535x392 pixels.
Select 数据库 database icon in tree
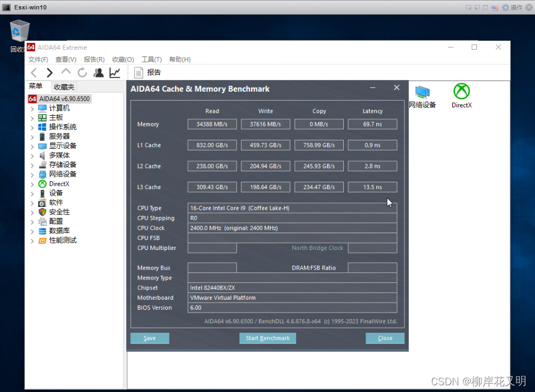click(x=42, y=231)
